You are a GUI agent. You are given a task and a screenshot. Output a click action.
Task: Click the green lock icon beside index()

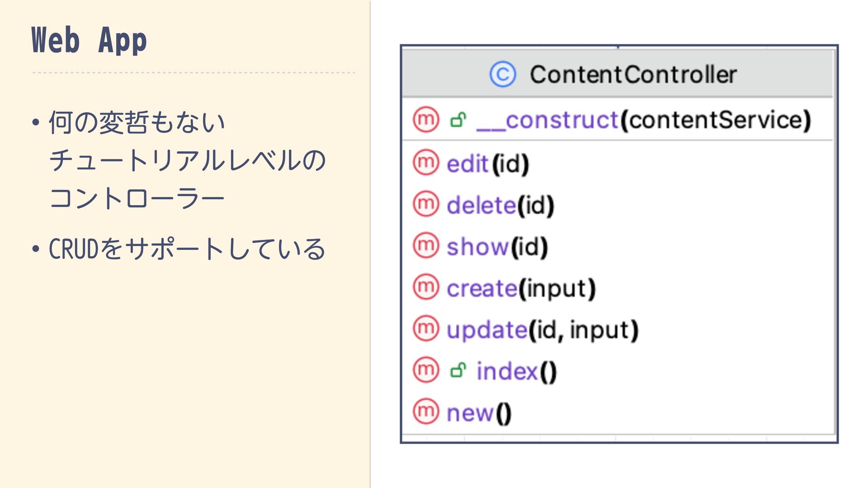click(458, 371)
